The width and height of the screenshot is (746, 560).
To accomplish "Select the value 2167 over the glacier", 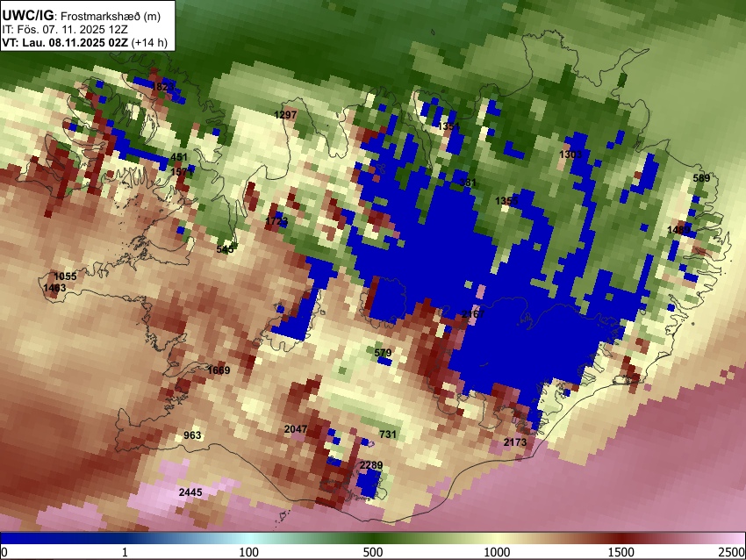I will coord(473,314).
